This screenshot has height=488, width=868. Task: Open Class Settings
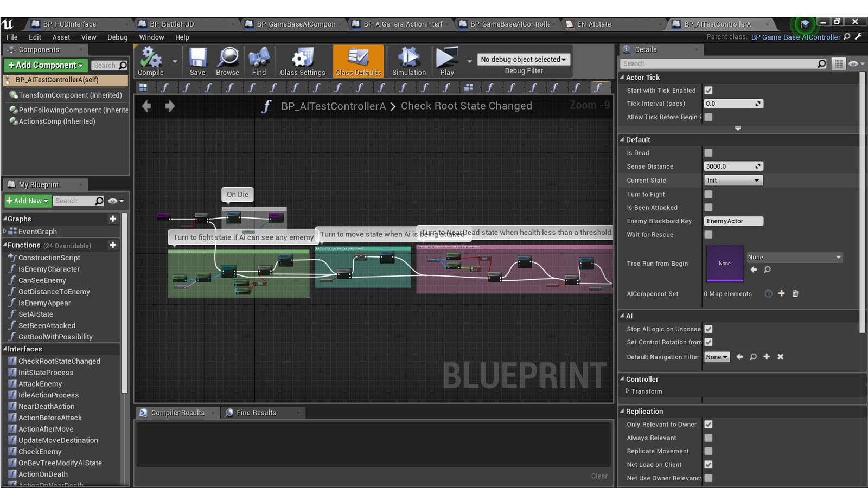pos(302,61)
